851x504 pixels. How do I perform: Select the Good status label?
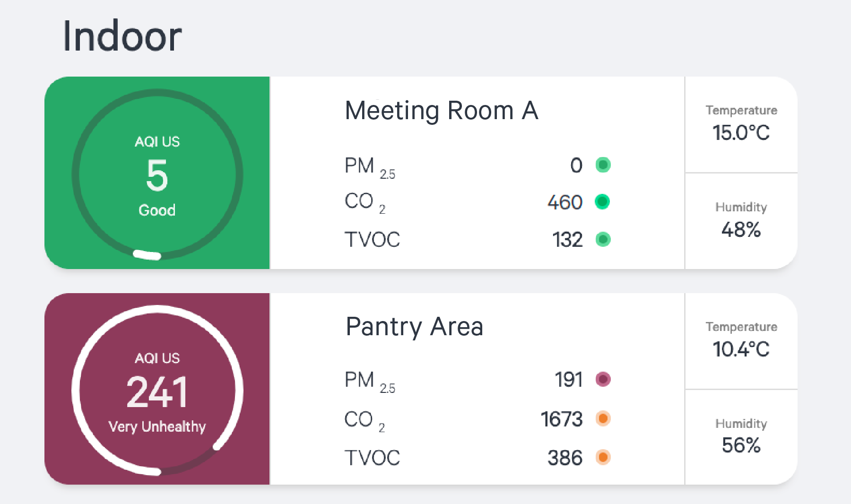coord(157,210)
